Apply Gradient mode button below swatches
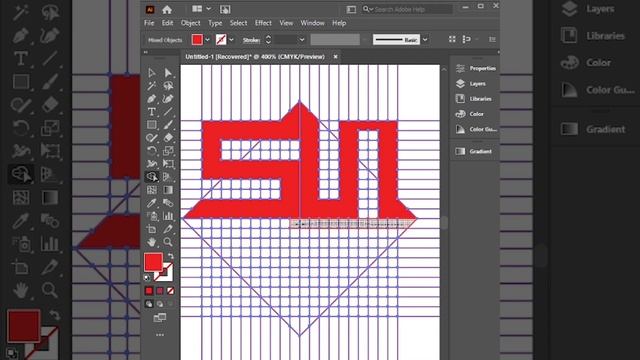This screenshot has width=640, height=360. [160, 291]
